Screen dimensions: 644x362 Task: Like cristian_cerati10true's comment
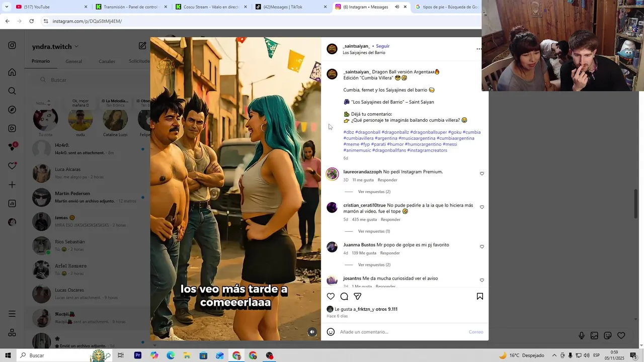[x=481, y=207]
